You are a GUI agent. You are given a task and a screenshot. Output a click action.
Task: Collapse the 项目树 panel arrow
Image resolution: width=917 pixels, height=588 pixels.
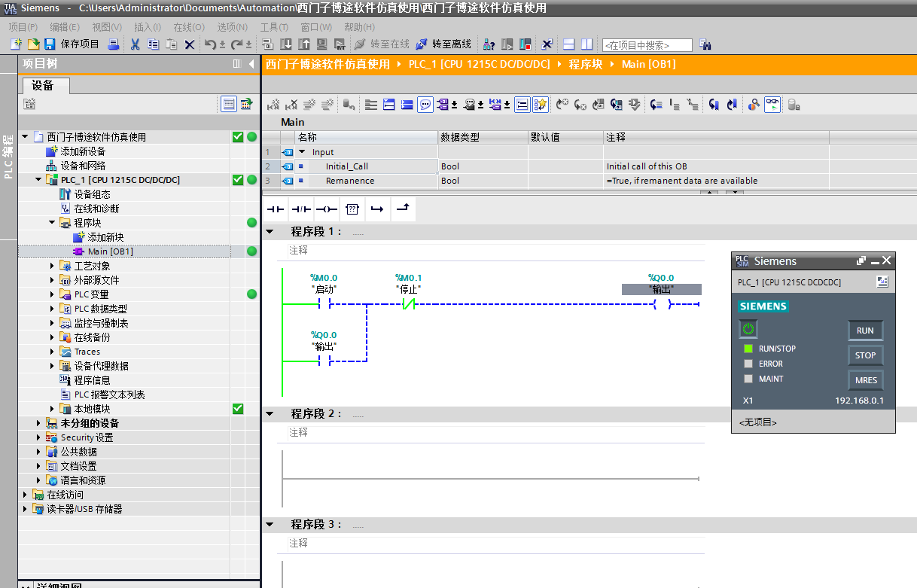click(251, 64)
